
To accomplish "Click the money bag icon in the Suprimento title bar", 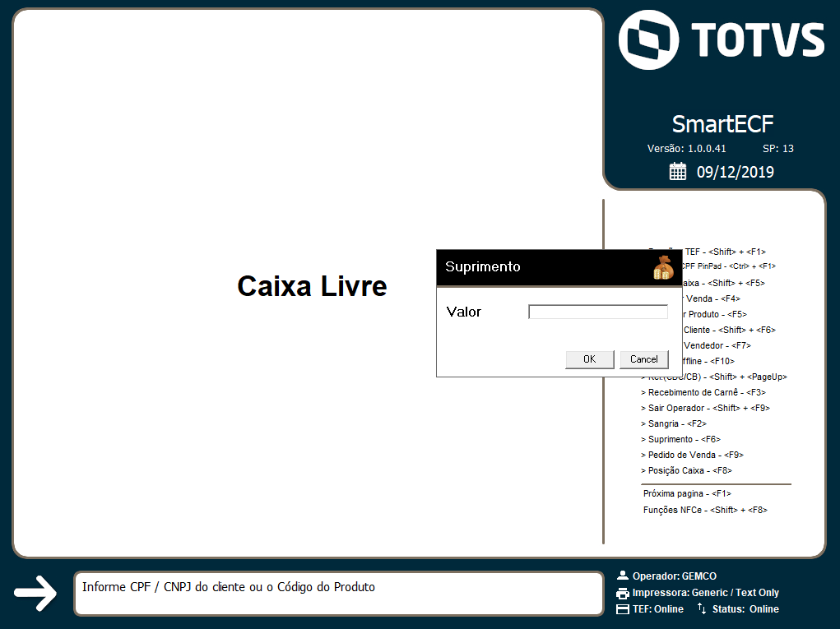I will point(663,267).
